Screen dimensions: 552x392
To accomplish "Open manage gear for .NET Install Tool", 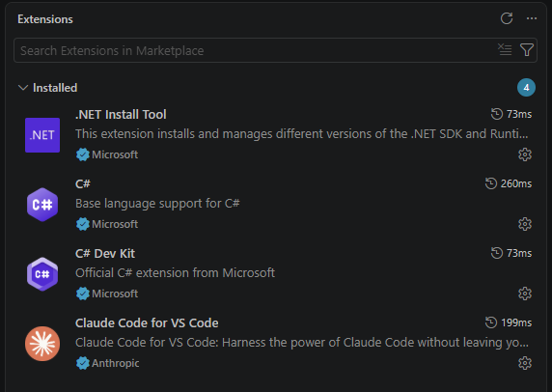I will click(x=525, y=154).
